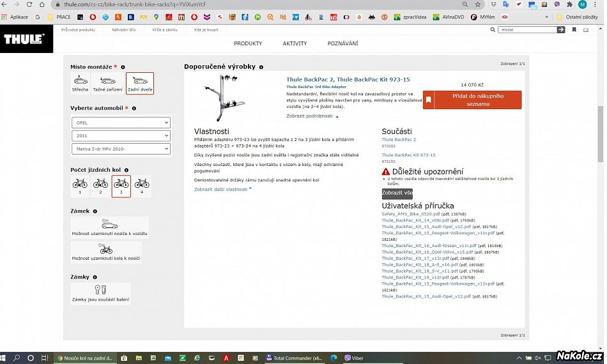The width and height of the screenshot is (607, 364).
Task: Open the 2011 model year dropdown
Action: [121, 136]
